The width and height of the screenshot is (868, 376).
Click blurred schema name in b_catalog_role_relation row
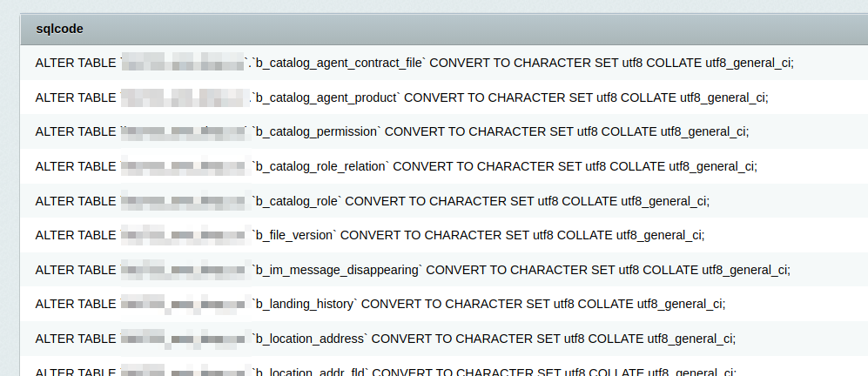pyautogui.click(x=183, y=166)
